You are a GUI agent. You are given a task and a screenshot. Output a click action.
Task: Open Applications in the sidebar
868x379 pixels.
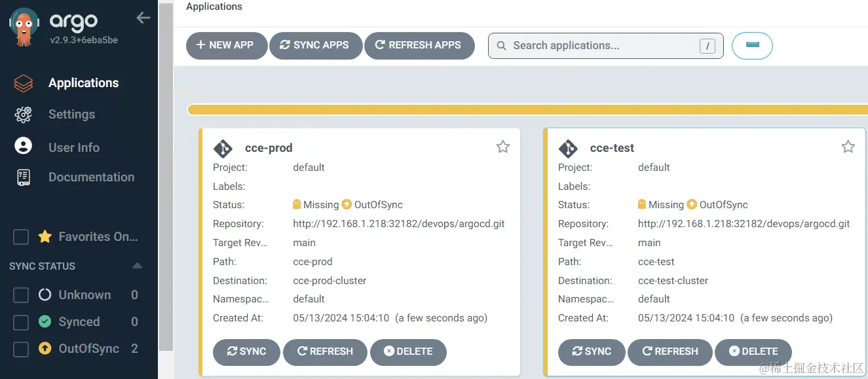83,83
